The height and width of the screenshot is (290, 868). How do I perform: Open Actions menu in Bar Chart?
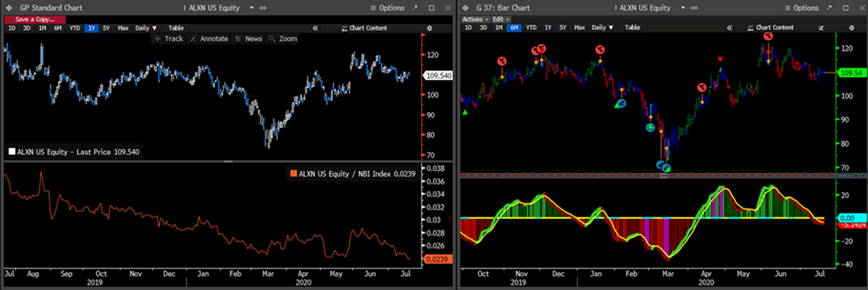click(475, 20)
